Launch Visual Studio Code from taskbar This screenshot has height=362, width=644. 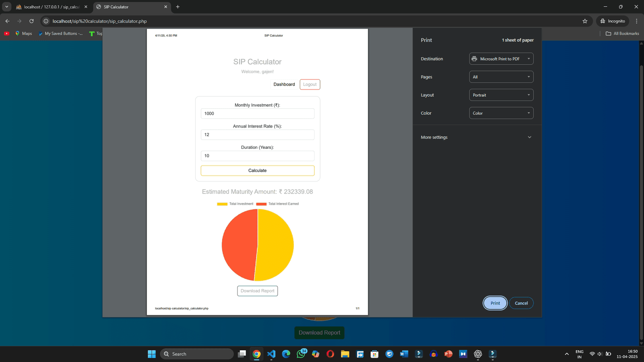click(x=271, y=354)
